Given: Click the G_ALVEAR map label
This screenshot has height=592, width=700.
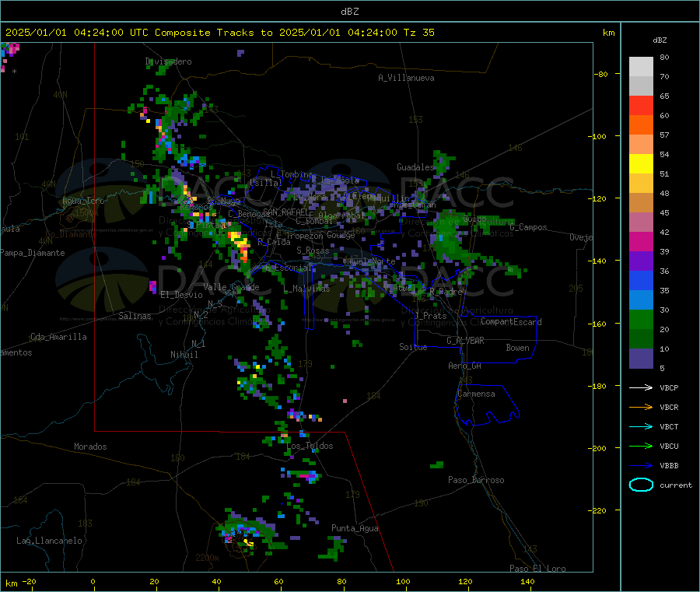Looking at the screenshot, I should (x=465, y=341).
